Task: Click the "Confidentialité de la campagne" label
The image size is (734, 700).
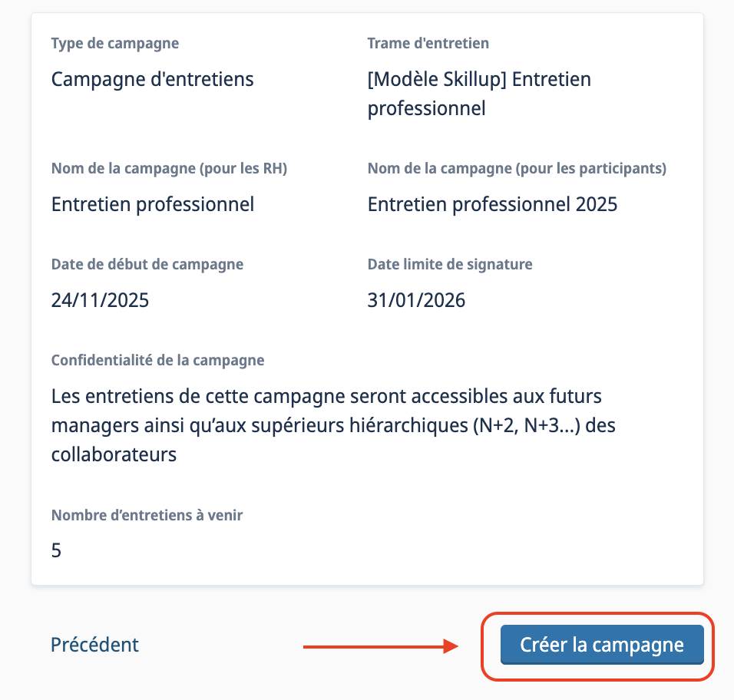Action: pos(157,360)
